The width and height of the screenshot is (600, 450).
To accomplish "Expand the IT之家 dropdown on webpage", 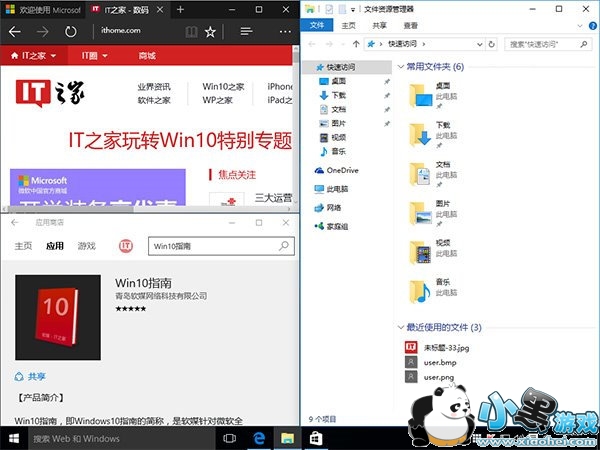I will [x=53, y=56].
